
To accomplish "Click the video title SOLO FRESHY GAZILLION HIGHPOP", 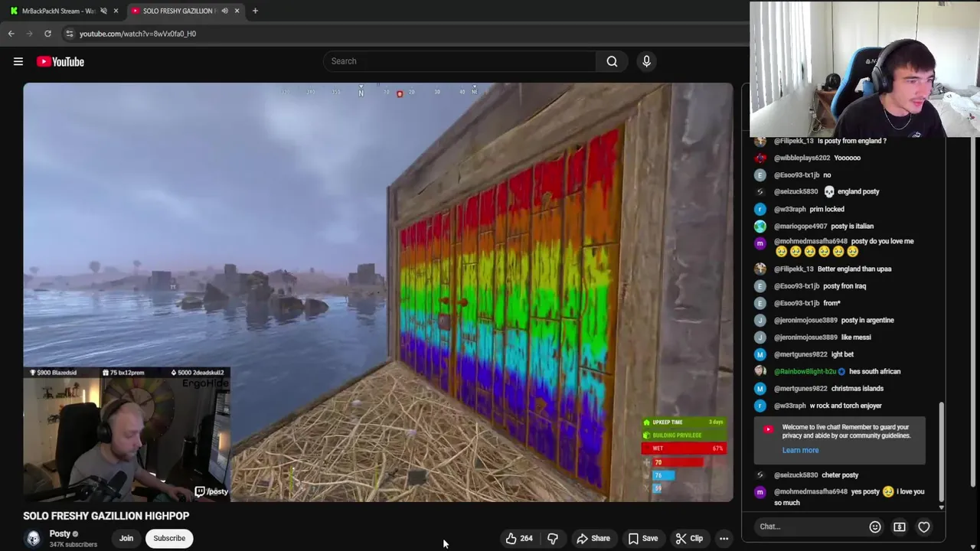I will click(106, 516).
